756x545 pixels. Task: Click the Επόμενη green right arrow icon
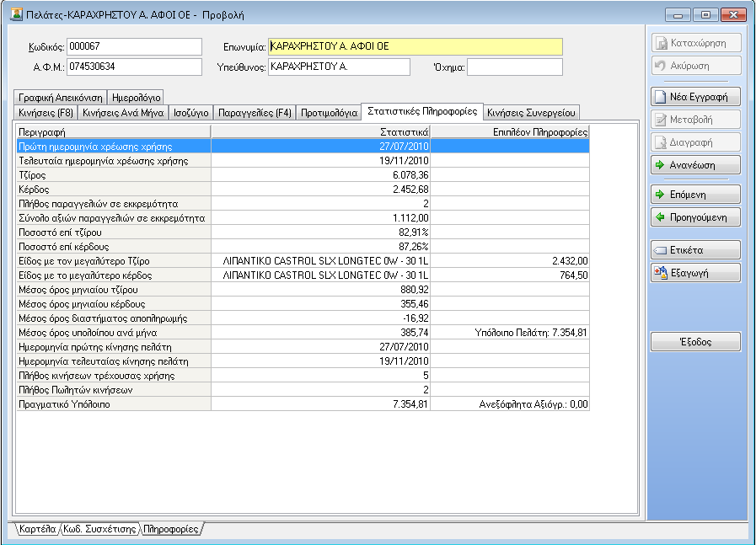pyautogui.click(x=660, y=195)
